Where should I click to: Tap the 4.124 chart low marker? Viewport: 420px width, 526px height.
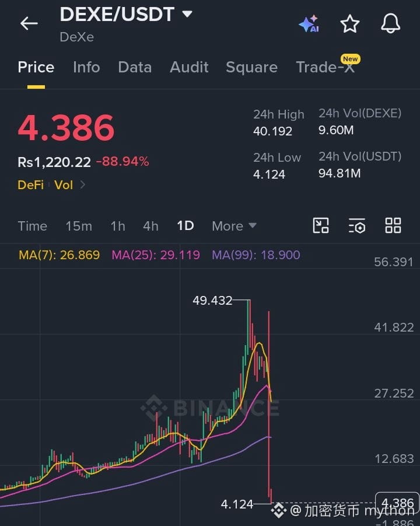tap(237, 504)
